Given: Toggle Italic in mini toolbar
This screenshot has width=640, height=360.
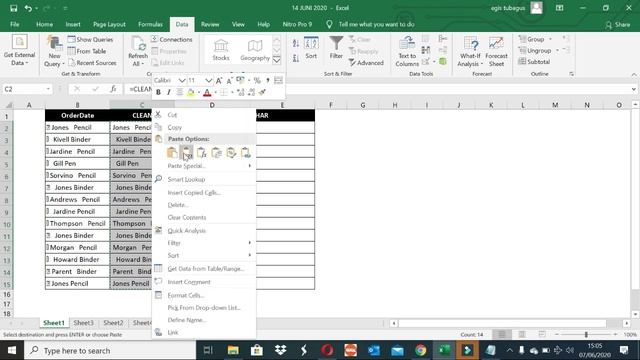Looking at the screenshot, I should (x=169, y=93).
